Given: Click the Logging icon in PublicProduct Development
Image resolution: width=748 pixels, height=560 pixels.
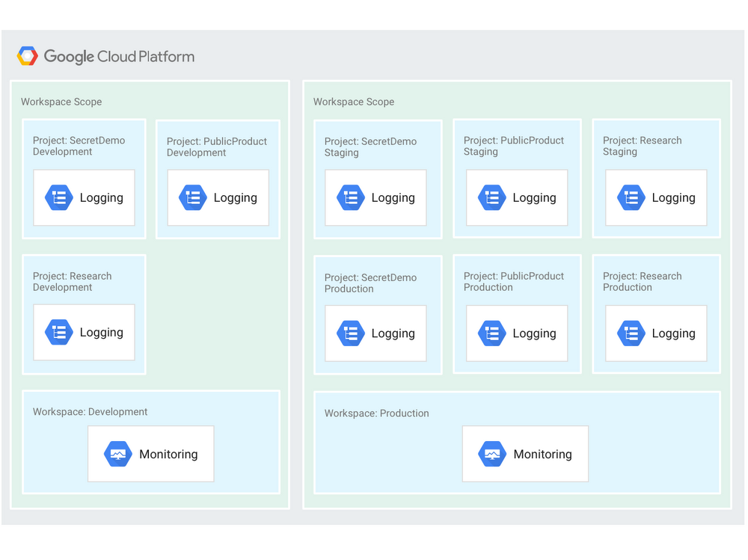Looking at the screenshot, I should [193, 197].
